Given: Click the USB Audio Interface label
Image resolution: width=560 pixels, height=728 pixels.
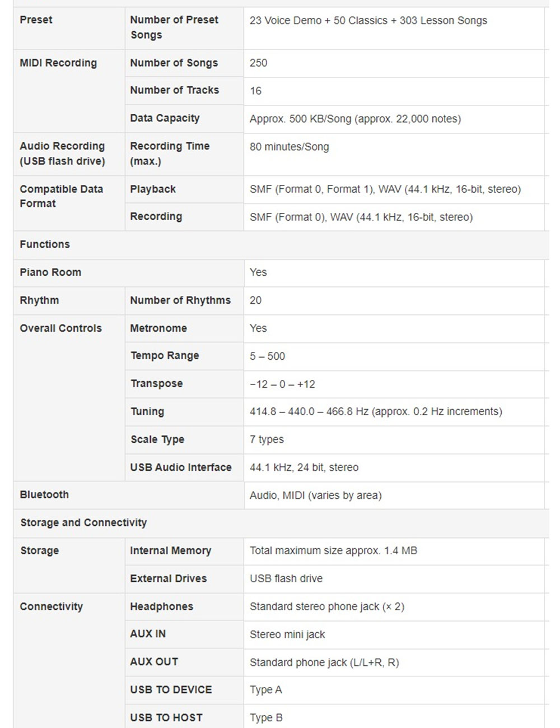Looking at the screenshot, I should (x=181, y=467).
